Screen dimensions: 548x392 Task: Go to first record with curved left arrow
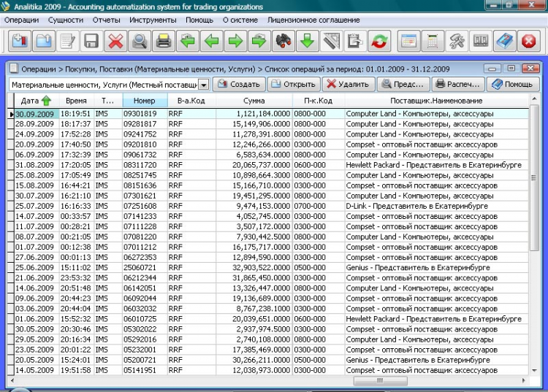point(188,41)
